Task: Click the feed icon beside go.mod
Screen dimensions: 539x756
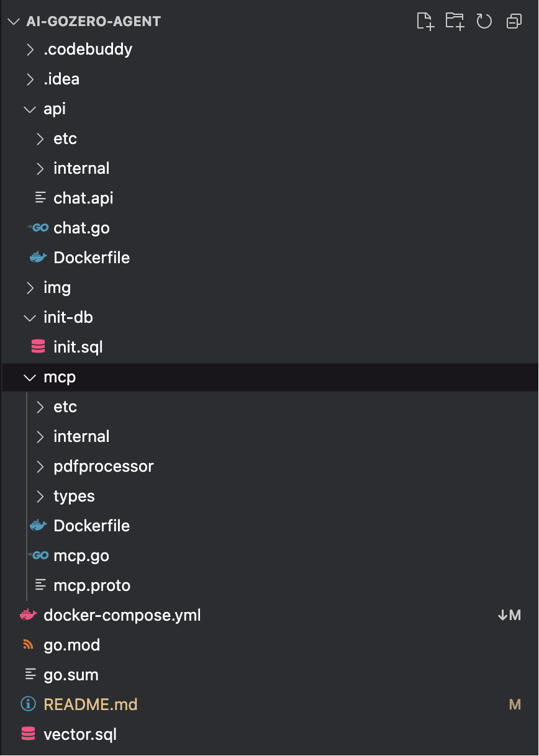Action: click(29, 645)
